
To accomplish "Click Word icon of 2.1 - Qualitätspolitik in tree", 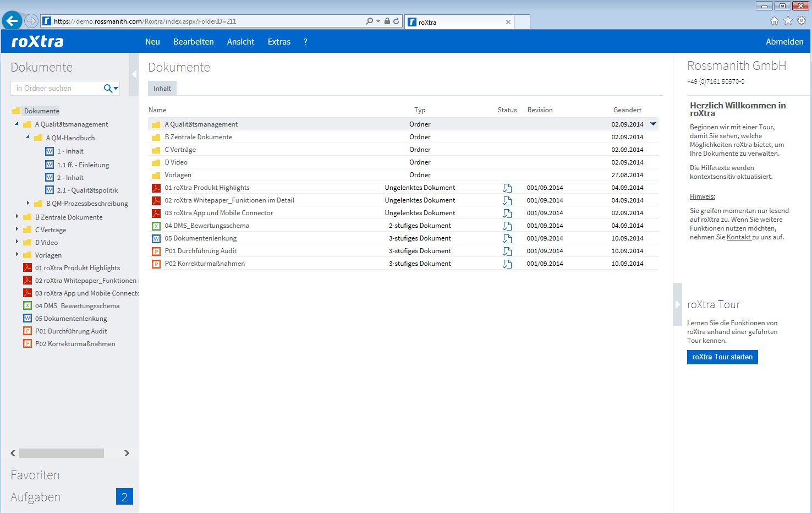I will point(50,190).
